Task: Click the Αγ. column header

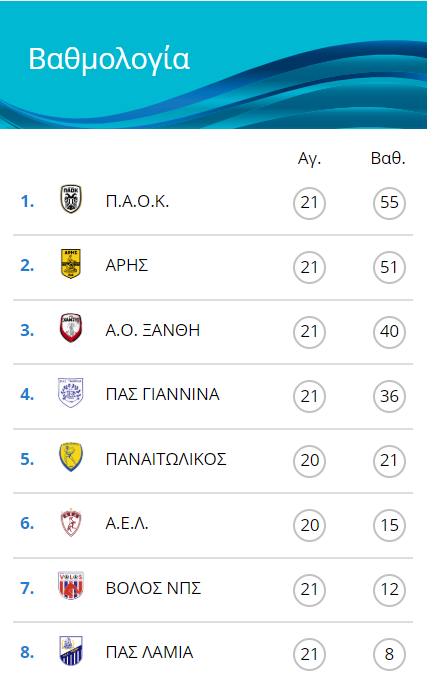Action: click(309, 158)
